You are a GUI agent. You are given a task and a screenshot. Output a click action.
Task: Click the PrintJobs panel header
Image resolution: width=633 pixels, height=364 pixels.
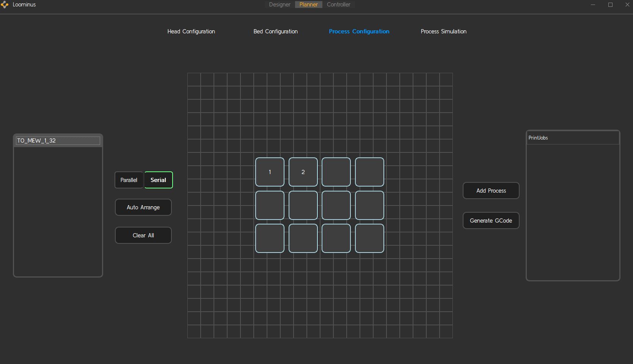tap(573, 138)
